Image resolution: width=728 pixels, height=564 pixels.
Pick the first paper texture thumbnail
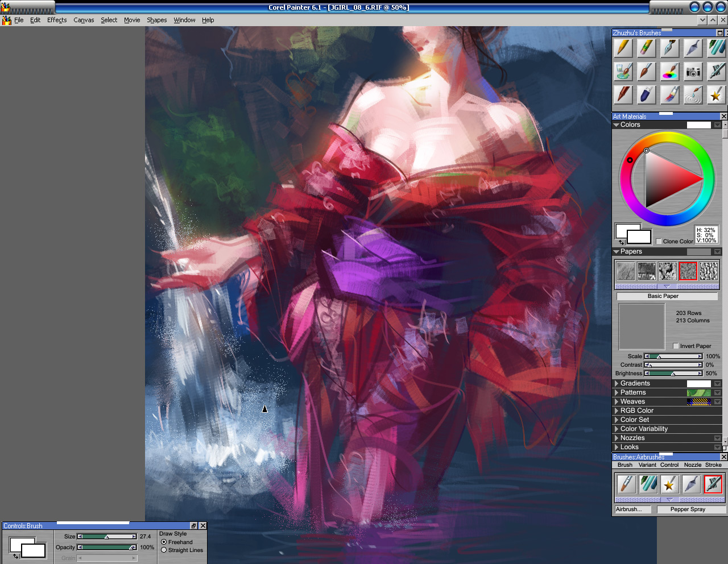pyautogui.click(x=626, y=271)
